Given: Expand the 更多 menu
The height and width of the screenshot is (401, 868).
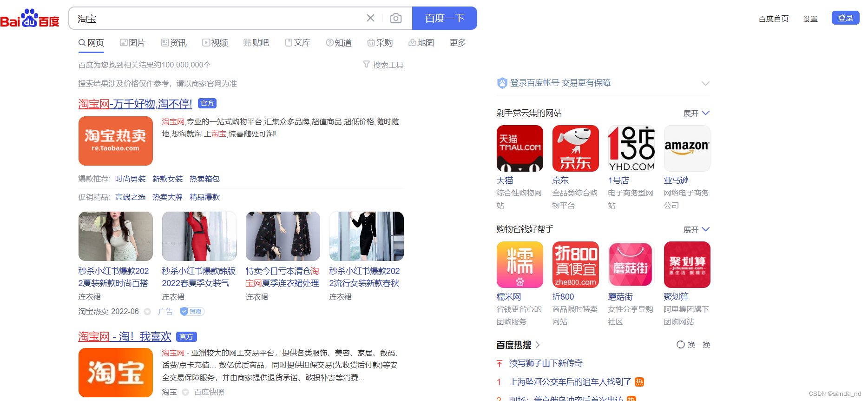Looking at the screenshot, I should pos(458,43).
